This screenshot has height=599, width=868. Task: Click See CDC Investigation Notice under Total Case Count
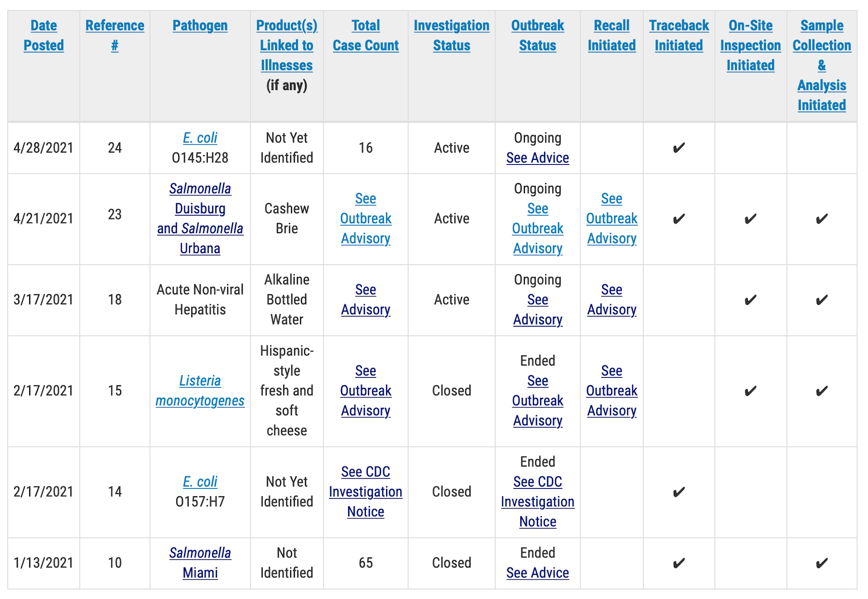coord(365,492)
